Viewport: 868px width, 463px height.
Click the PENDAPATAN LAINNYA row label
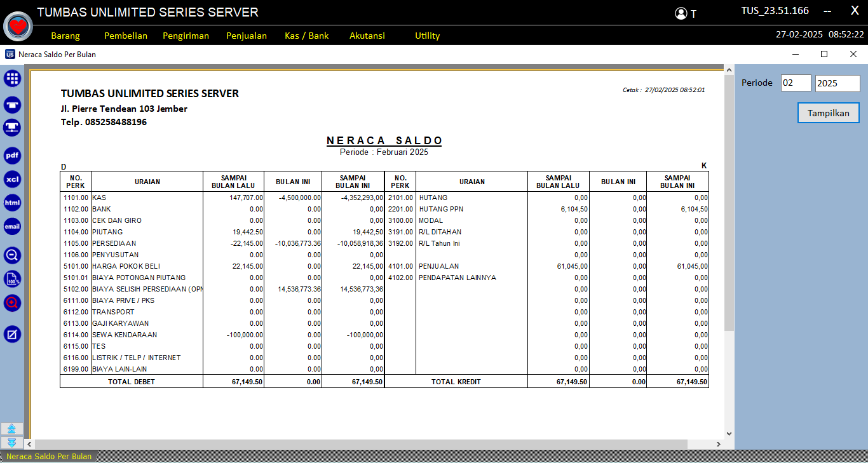point(458,278)
